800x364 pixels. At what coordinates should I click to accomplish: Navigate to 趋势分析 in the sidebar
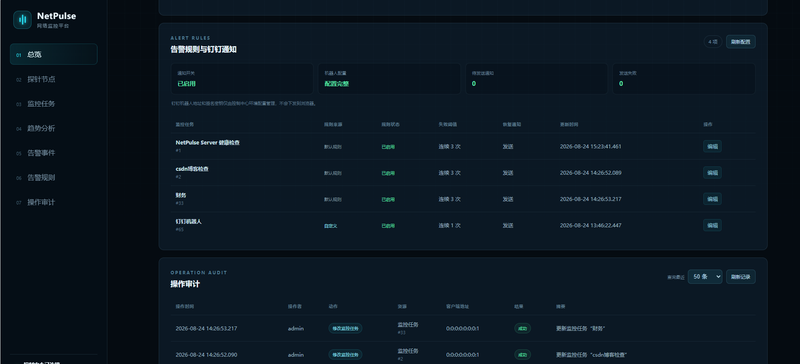(x=54, y=128)
